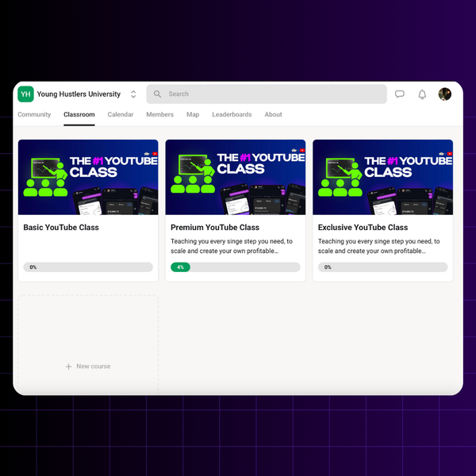Open the Exclusive YouTube Class title link
The image size is (476, 476).
(x=363, y=228)
